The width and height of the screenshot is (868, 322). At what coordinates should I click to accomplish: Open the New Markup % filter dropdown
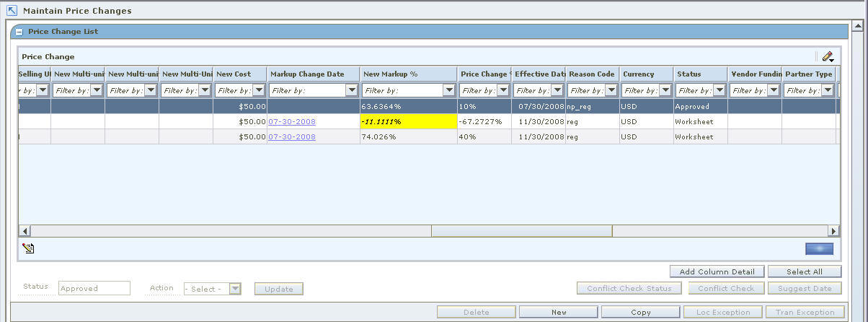click(449, 90)
